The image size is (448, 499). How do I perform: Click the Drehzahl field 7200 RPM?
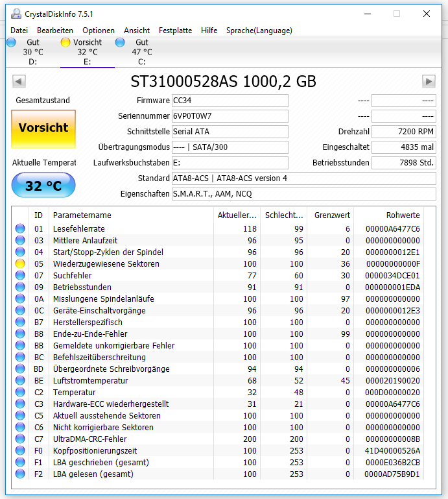[404, 132]
